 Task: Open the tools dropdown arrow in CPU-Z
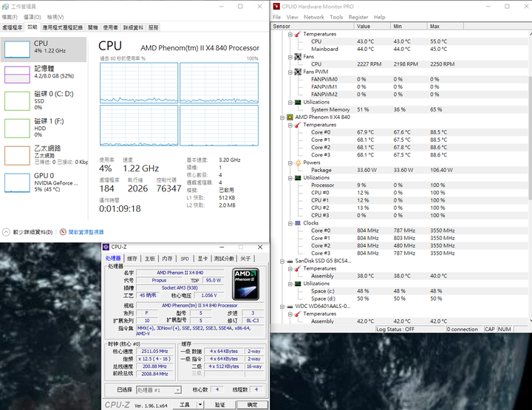point(199,405)
